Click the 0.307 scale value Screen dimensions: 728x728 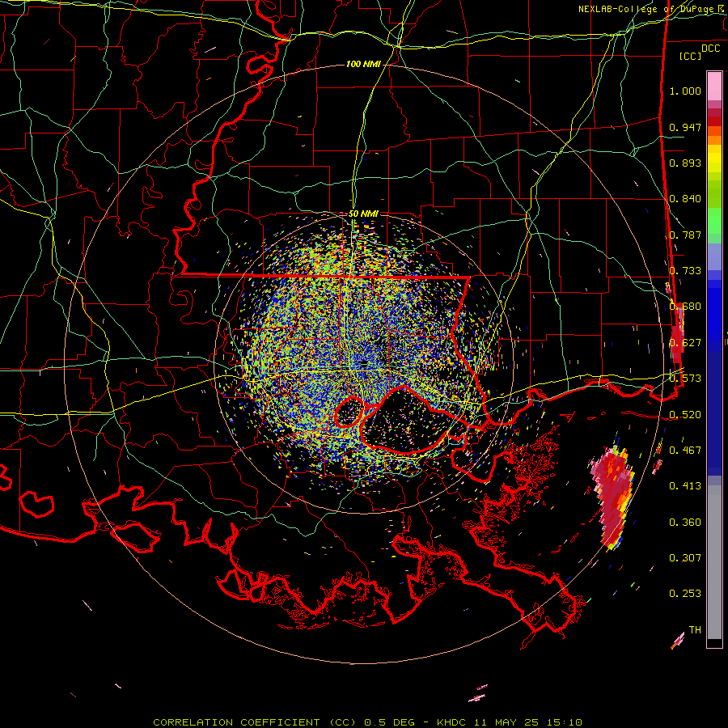point(685,557)
